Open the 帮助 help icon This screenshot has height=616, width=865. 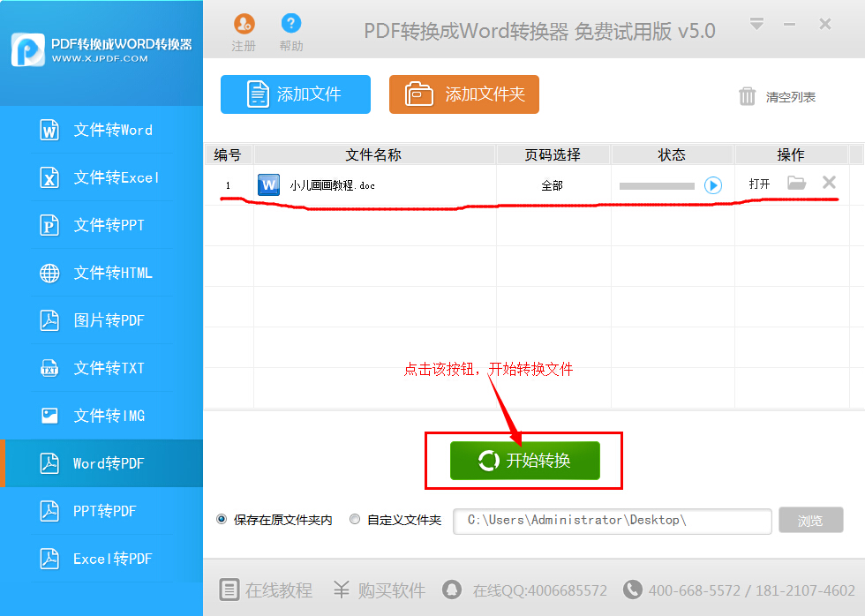point(291,33)
